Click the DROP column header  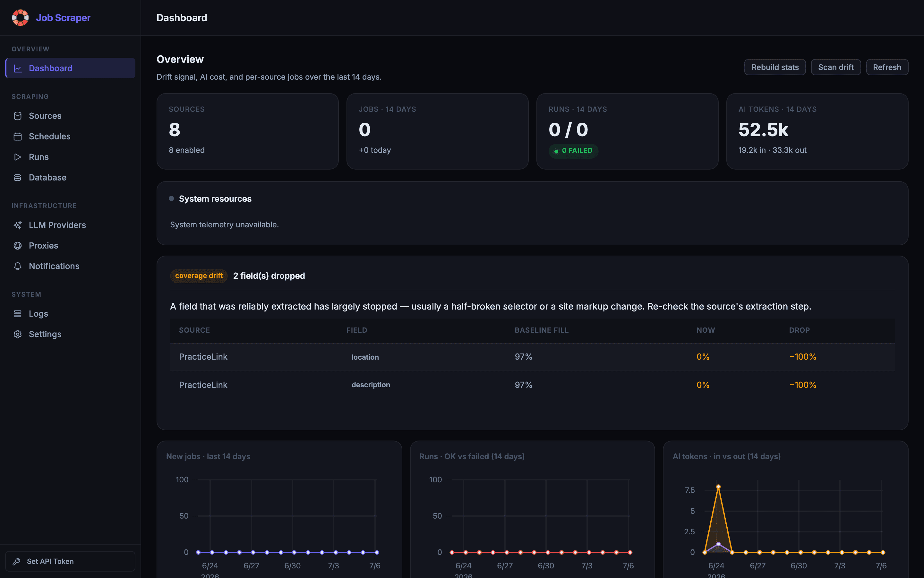(799, 330)
